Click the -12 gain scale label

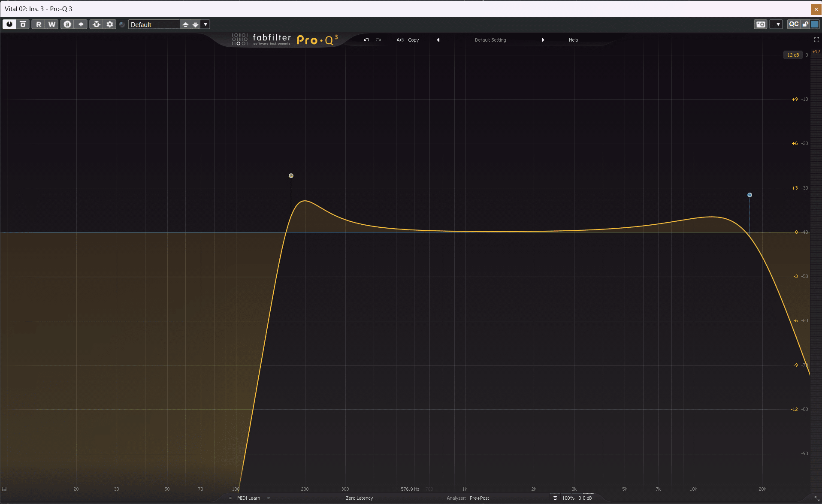pyautogui.click(x=794, y=409)
